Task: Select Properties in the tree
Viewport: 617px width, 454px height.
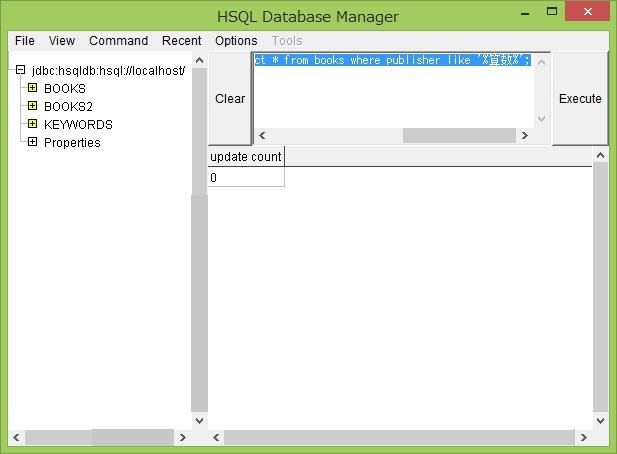Action: [72, 142]
